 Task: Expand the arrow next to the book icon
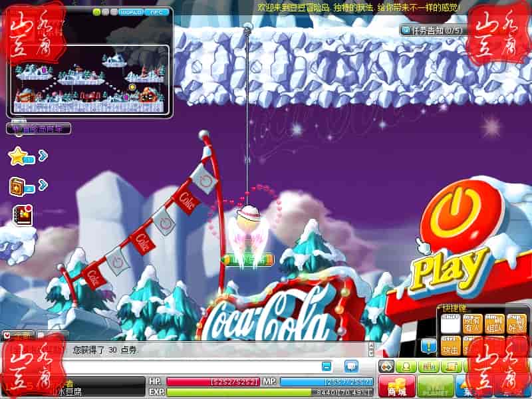[x=43, y=185]
